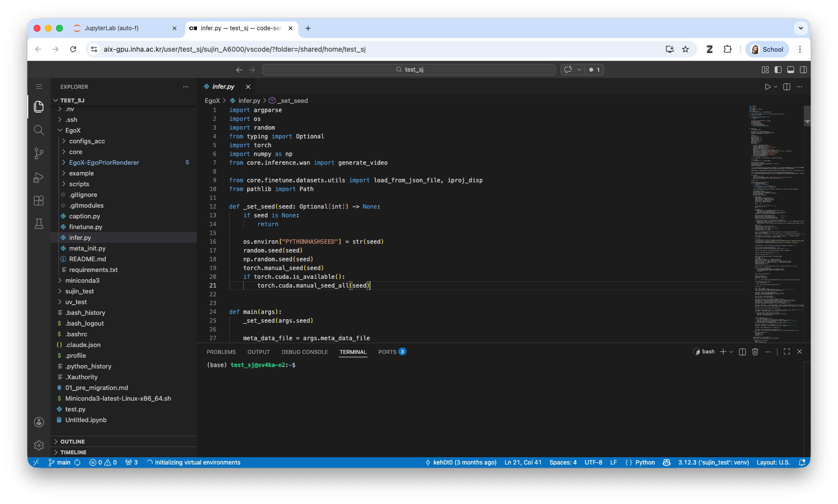Switch to the DEBUG CONSOLE tab
The width and height of the screenshot is (838, 504).
pos(305,352)
